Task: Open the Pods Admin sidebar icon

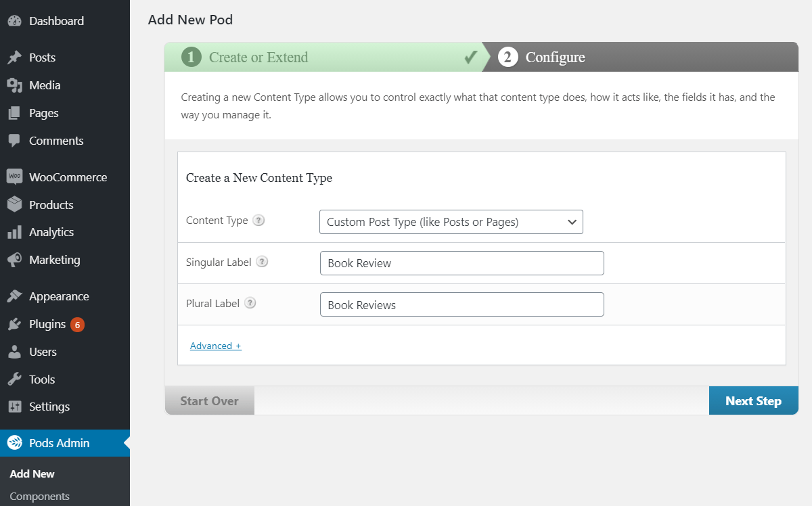Action: pyautogui.click(x=15, y=443)
